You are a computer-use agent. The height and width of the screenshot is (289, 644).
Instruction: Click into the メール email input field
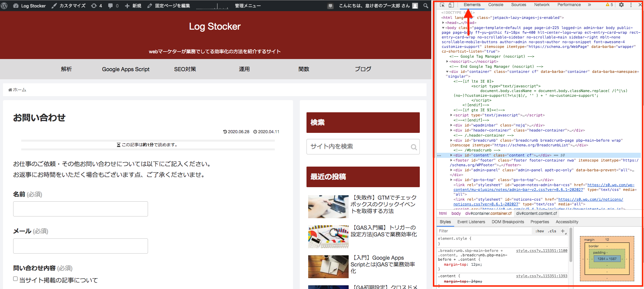(81, 246)
